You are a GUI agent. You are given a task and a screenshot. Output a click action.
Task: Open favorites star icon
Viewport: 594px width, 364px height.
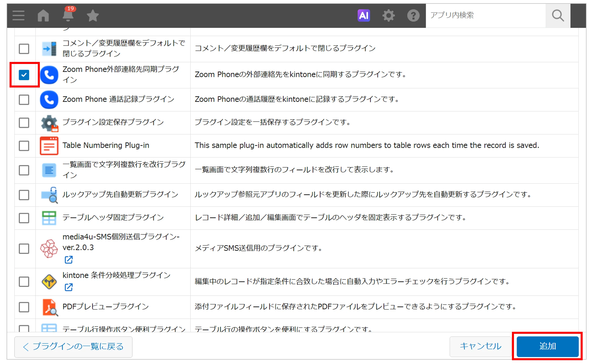(x=93, y=16)
